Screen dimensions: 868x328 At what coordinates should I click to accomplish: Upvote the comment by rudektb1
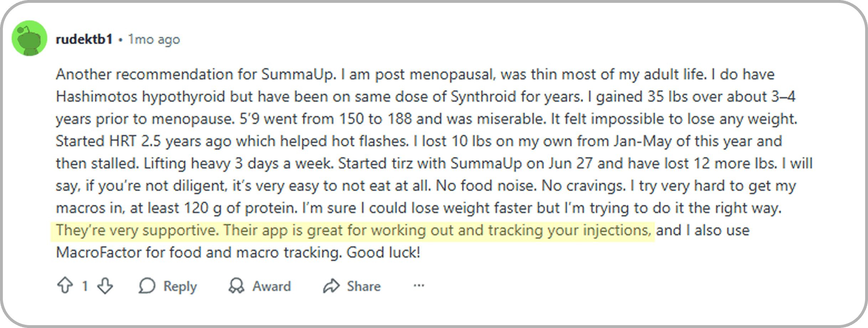tap(65, 286)
